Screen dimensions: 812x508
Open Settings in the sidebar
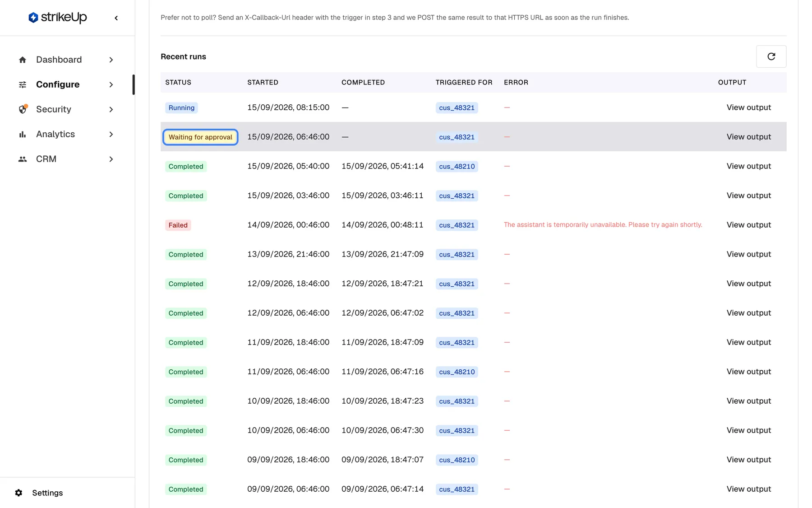47,493
